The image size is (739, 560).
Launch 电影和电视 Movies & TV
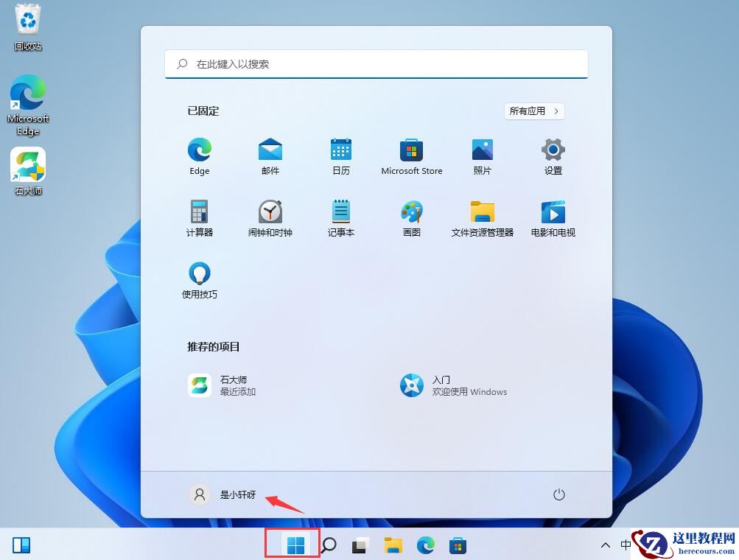(x=552, y=217)
